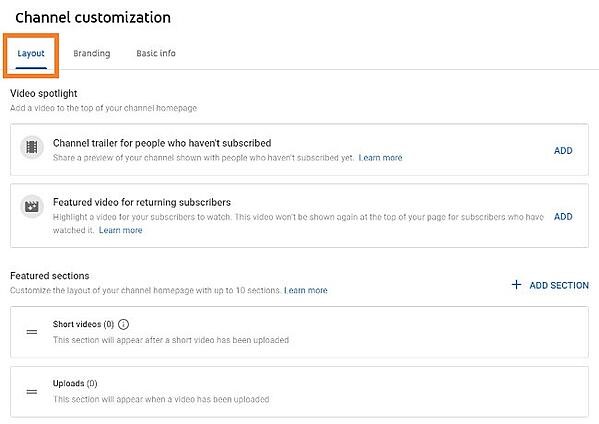The height and width of the screenshot is (424, 599).
Task: Open Learn more link for channel trailer
Action: (x=380, y=158)
